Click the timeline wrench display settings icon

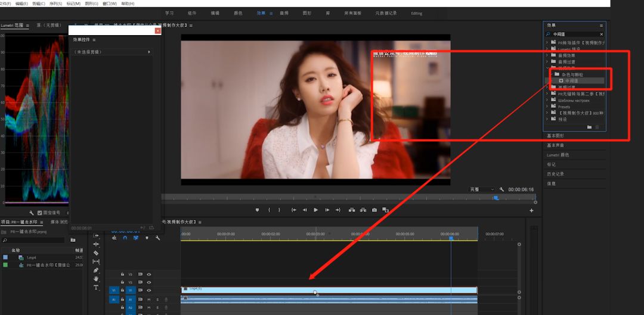click(x=157, y=238)
